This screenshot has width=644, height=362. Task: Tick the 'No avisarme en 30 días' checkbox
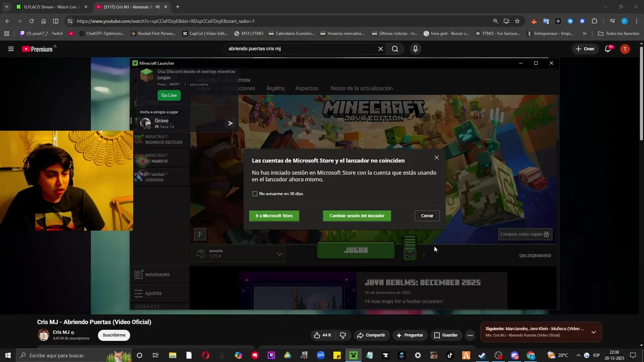(255, 194)
